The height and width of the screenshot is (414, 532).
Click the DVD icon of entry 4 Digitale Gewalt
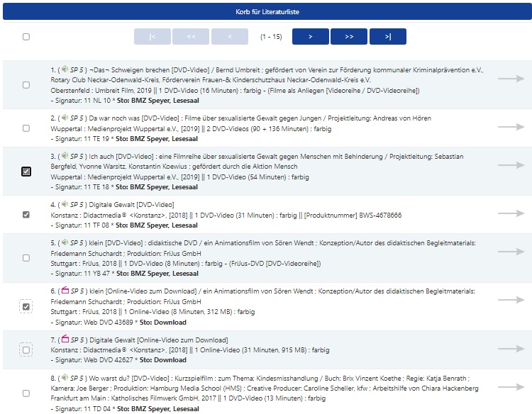(x=65, y=203)
